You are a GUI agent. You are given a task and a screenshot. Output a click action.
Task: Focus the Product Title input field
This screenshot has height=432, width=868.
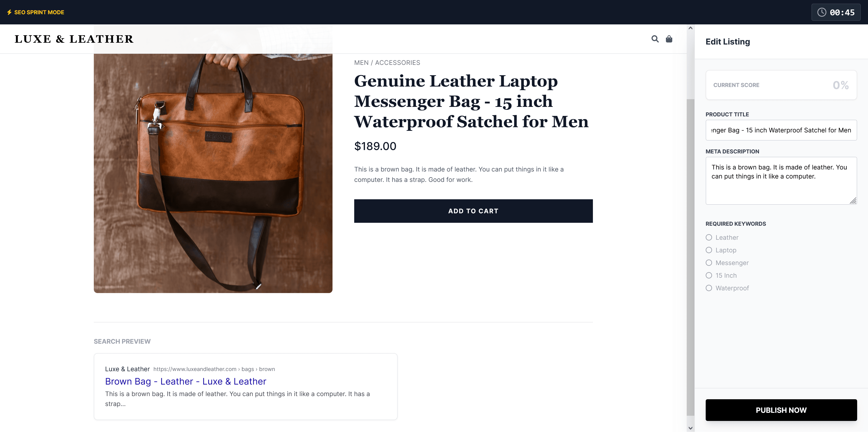[x=781, y=130]
